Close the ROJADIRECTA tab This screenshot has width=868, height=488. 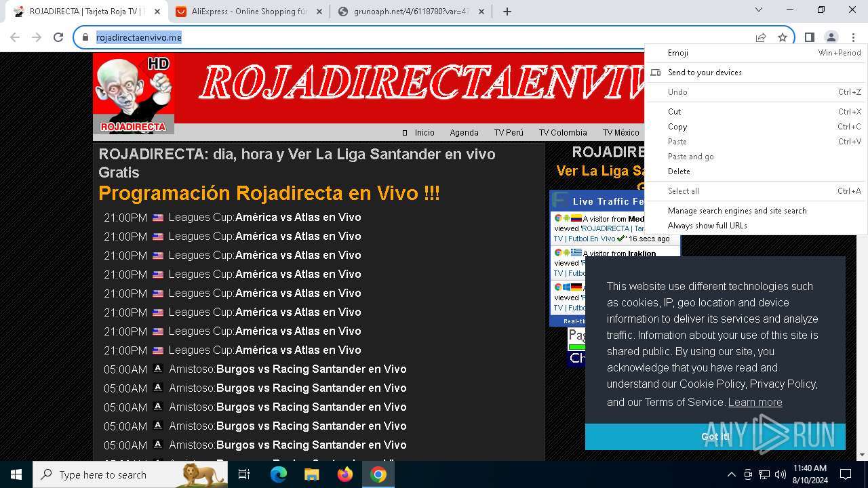(x=157, y=12)
